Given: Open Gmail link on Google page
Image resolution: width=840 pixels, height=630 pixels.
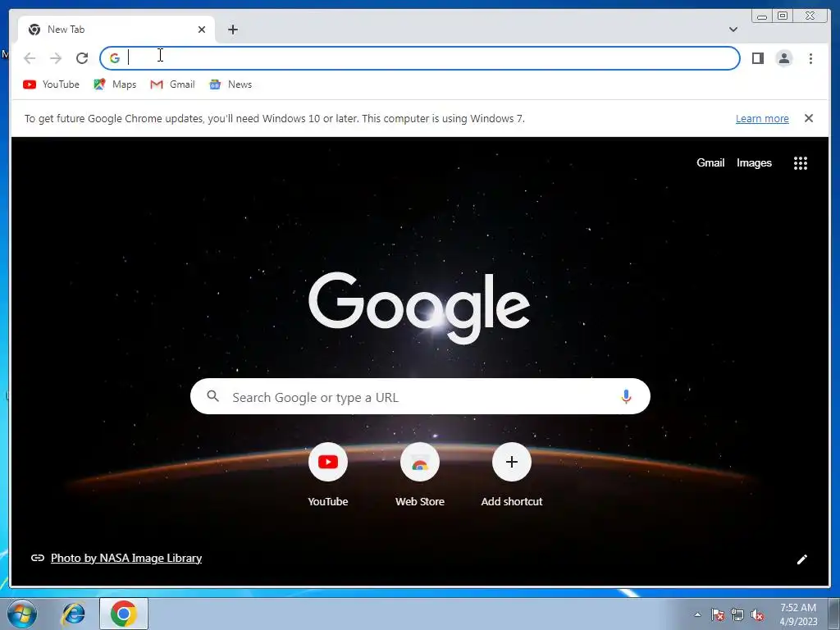Looking at the screenshot, I should 710,163.
